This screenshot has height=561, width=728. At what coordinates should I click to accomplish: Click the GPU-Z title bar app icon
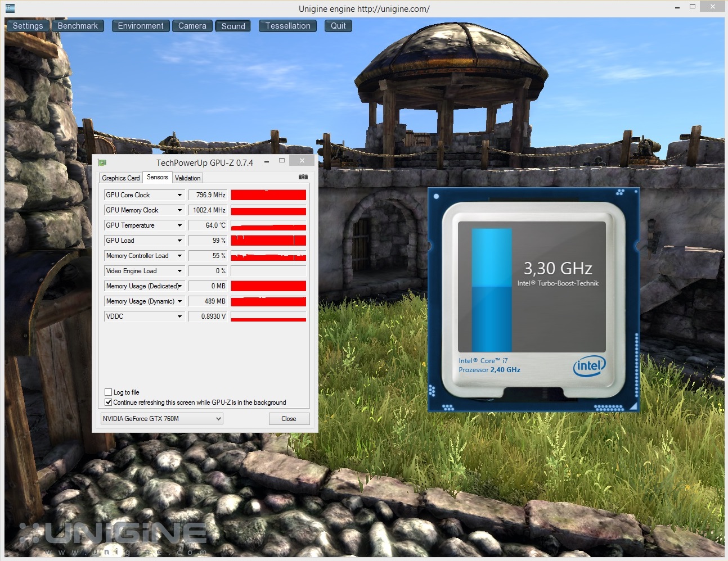(102, 162)
